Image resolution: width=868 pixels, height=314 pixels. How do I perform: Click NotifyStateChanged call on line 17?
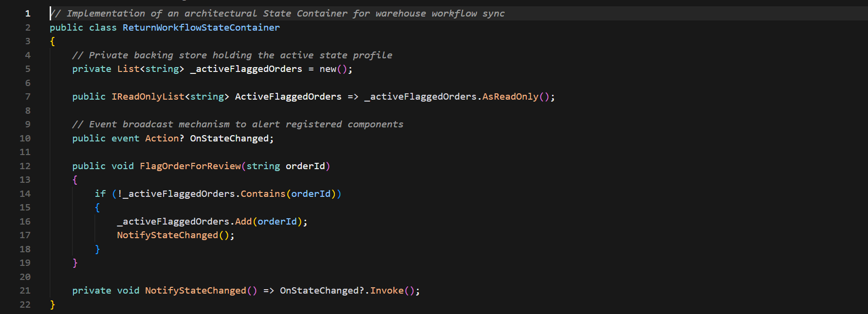167,235
